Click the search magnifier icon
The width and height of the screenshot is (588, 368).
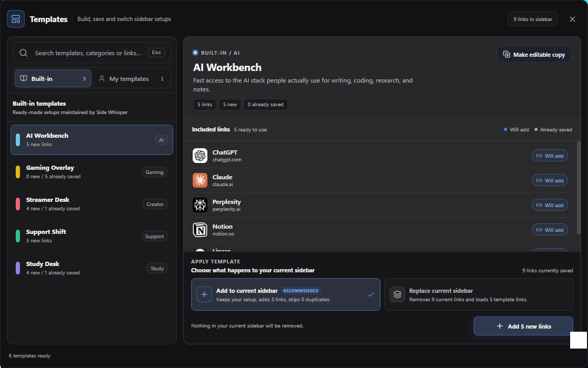click(x=23, y=53)
